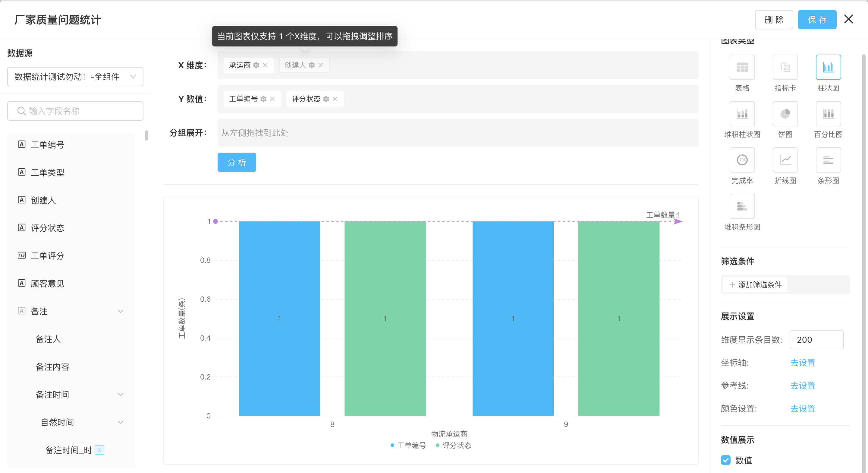Toggle the 数值 checkbox
This screenshot has width=868, height=473.
click(726, 460)
